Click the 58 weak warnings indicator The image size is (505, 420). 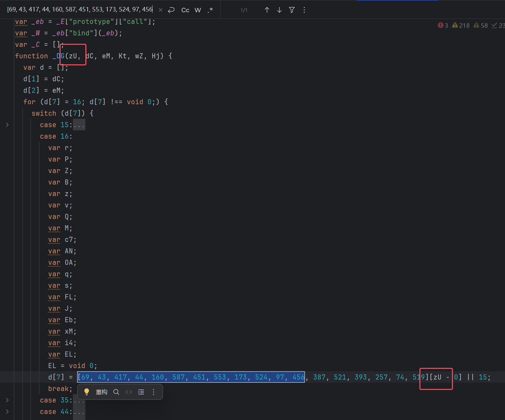[480, 25]
